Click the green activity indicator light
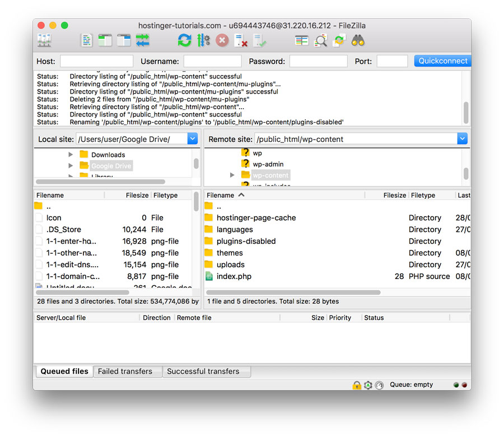504x437 pixels. 456,385
